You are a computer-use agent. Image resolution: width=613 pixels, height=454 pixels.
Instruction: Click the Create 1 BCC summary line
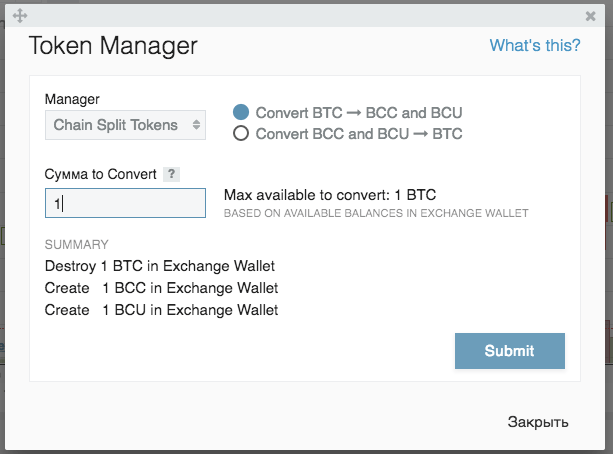pyautogui.click(x=161, y=288)
